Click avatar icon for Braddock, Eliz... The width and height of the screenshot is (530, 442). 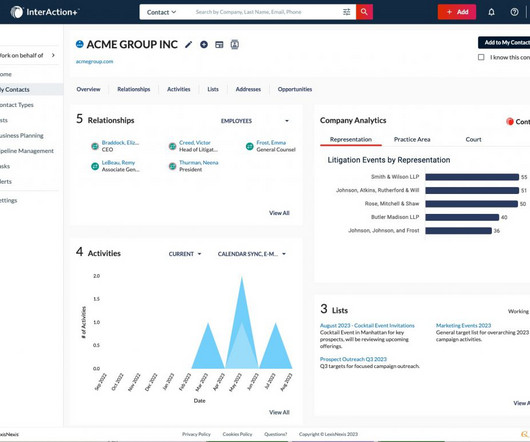(x=95, y=146)
